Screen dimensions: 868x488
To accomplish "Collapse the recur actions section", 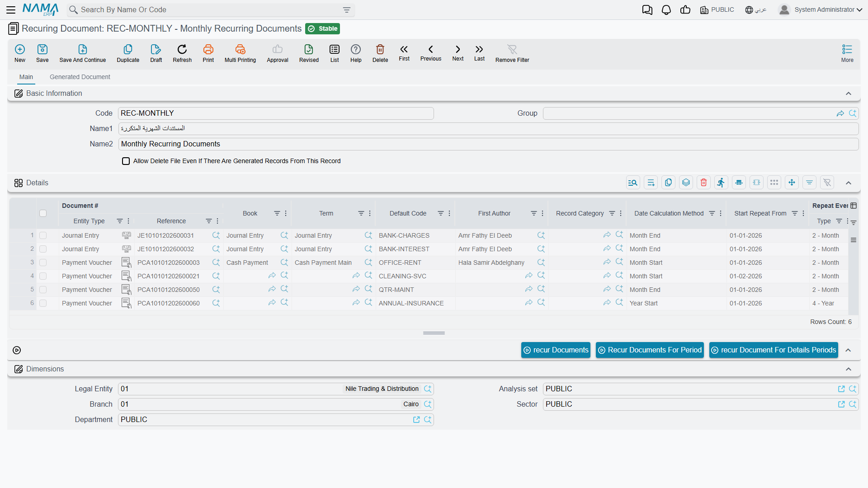I will tap(848, 350).
